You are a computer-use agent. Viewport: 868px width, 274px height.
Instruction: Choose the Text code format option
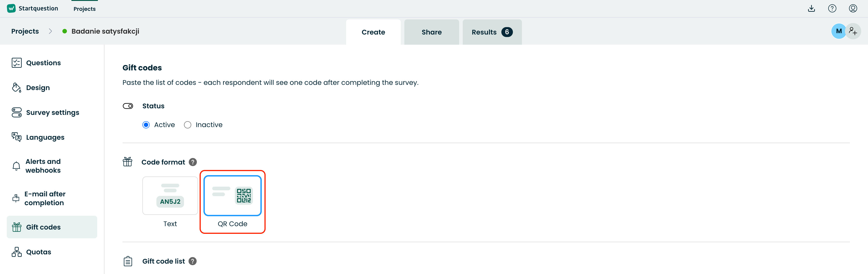(170, 196)
